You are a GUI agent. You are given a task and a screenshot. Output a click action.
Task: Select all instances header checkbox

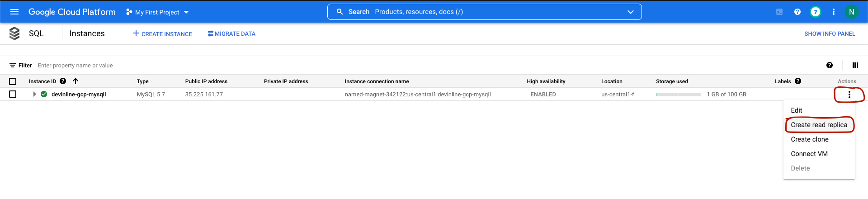[13, 81]
